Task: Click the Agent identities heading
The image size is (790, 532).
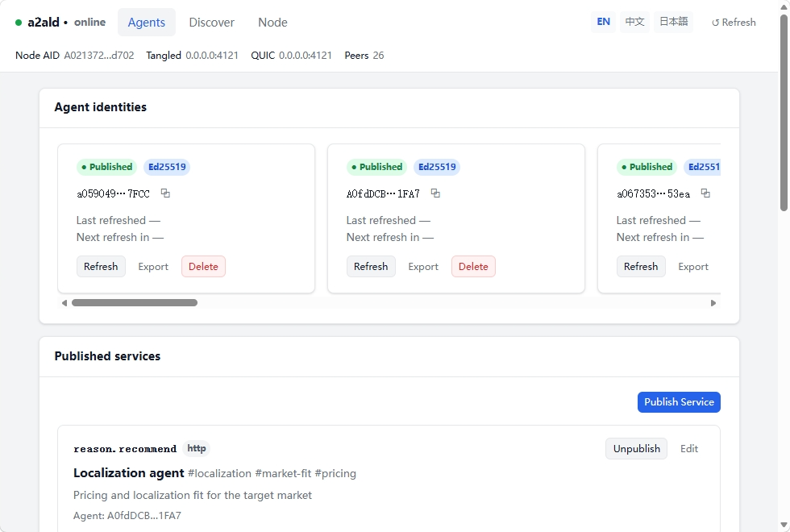Action: coord(100,106)
